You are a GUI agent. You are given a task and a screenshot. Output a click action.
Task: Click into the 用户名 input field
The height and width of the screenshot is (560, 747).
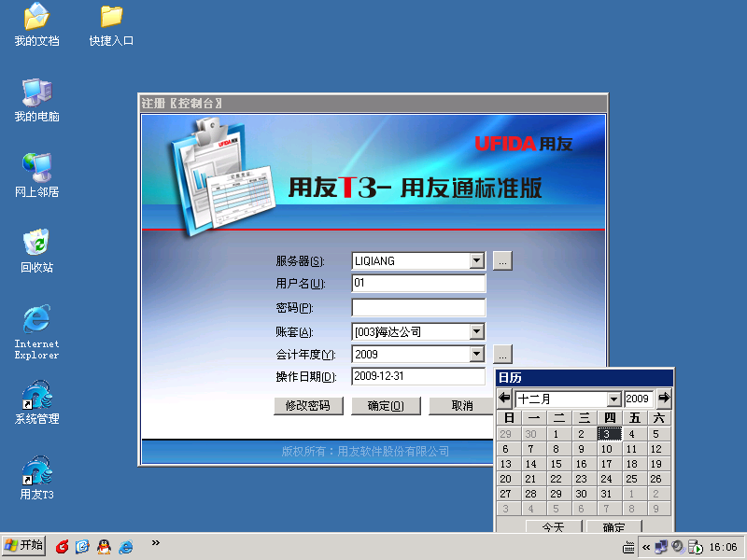tap(418, 283)
